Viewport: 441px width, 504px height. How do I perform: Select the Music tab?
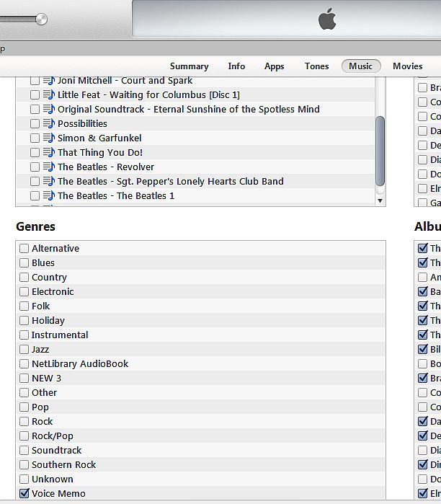(361, 66)
